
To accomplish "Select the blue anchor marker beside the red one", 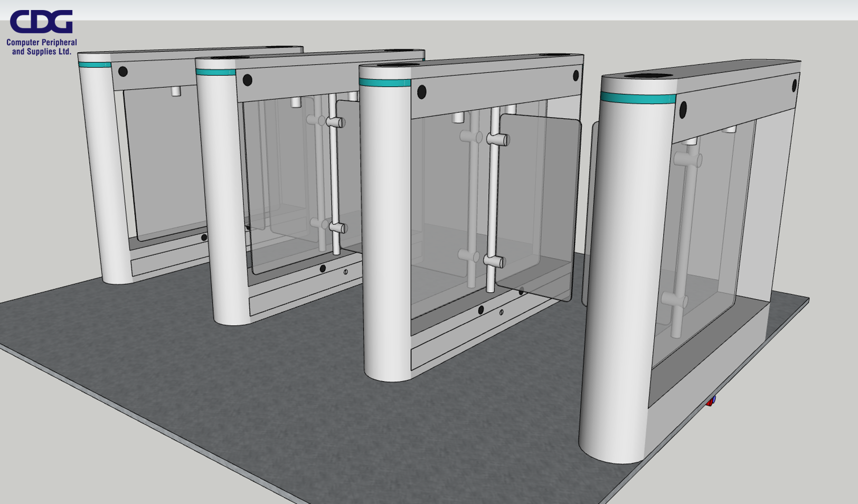I will [x=714, y=399].
